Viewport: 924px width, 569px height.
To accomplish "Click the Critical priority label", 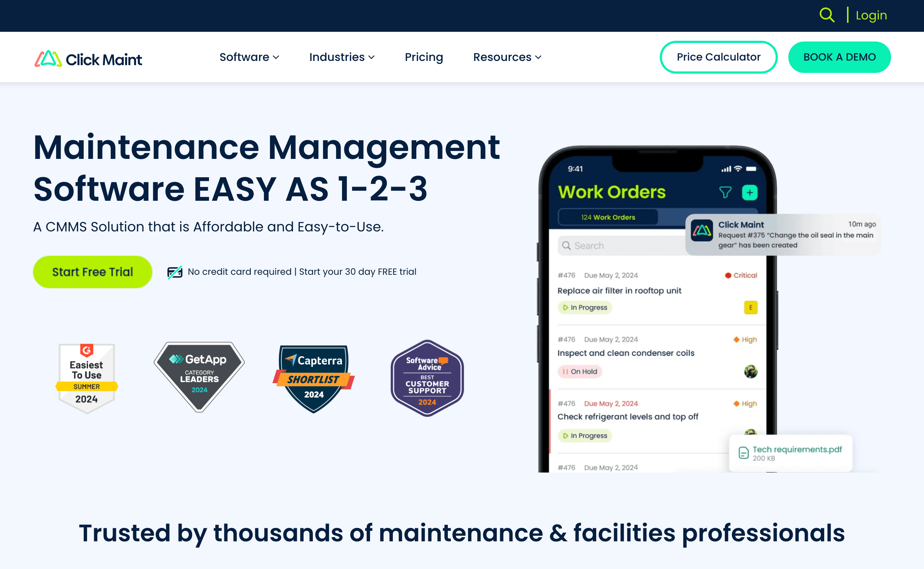I will [x=741, y=275].
